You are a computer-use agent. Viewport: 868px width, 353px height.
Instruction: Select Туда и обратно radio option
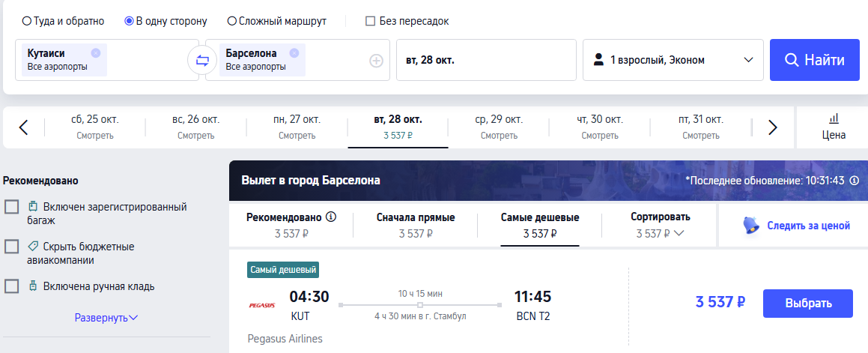[x=26, y=22]
